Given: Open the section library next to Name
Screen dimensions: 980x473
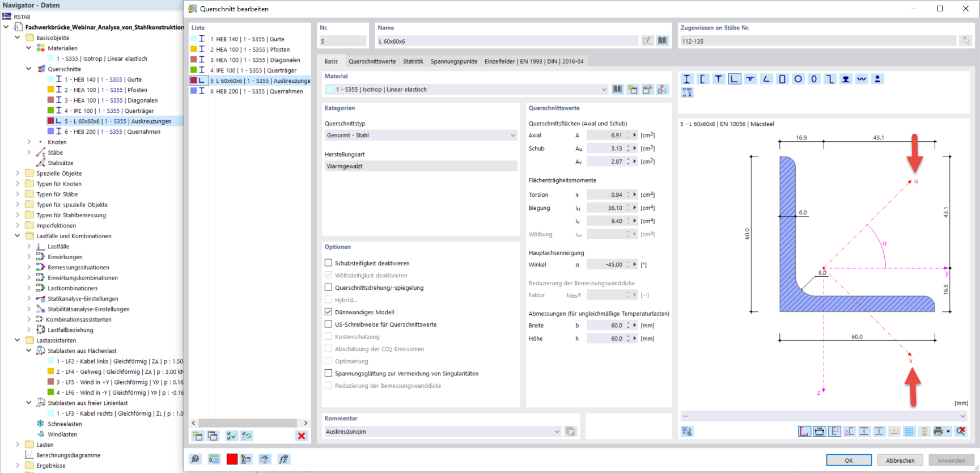Looking at the screenshot, I should 663,41.
